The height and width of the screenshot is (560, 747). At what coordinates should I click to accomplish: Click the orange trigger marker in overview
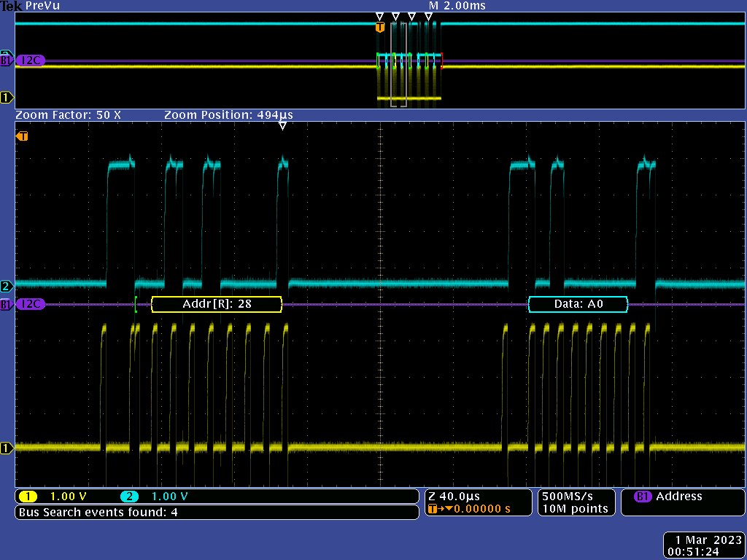(379, 27)
